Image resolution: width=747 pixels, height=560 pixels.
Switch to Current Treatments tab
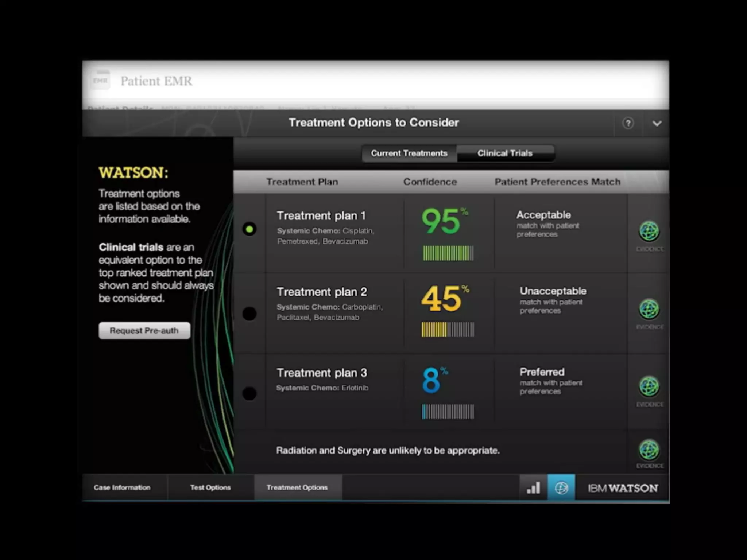409,153
